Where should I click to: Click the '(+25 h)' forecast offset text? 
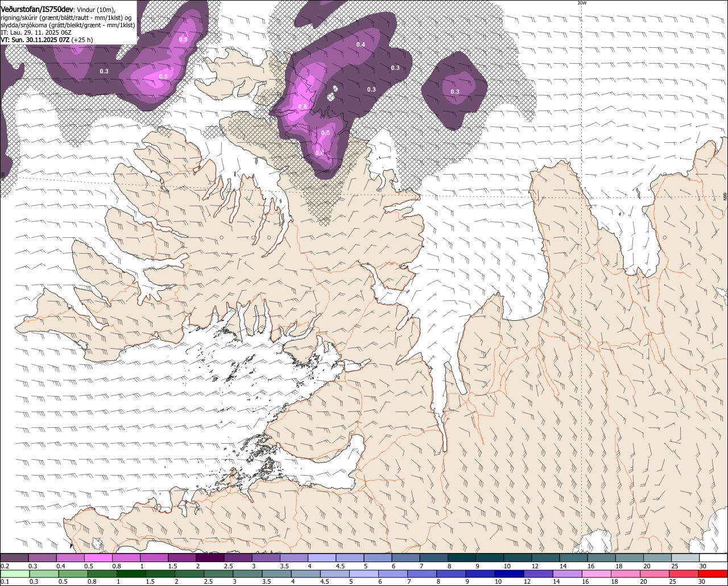pyautogui.click(x=82, y=40)
